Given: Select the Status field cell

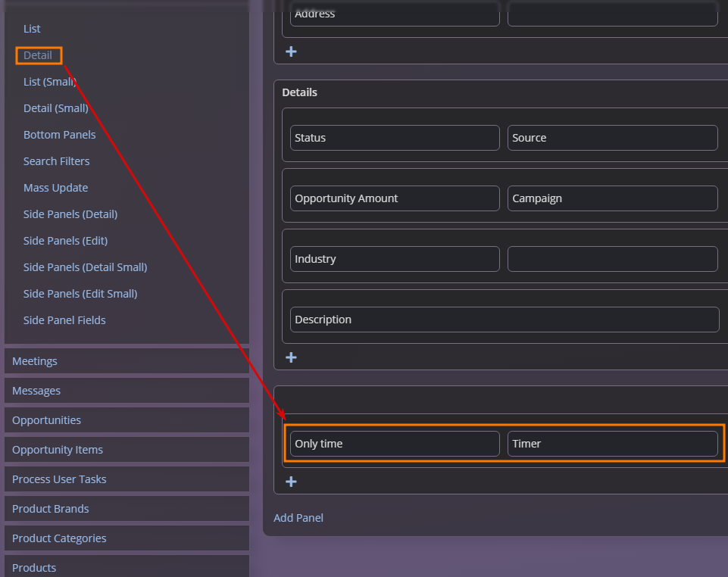Looking at the screenshot, I should coord(394,138).
